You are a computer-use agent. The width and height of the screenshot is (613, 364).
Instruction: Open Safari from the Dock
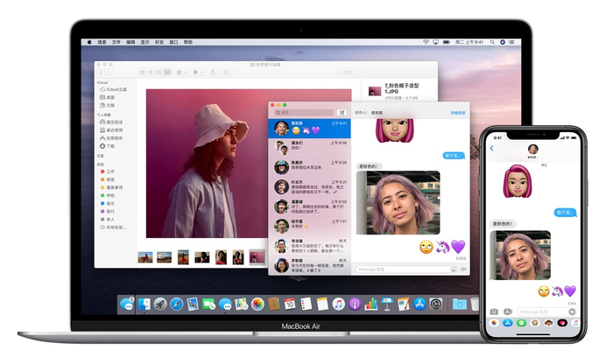tap(176, 304)
